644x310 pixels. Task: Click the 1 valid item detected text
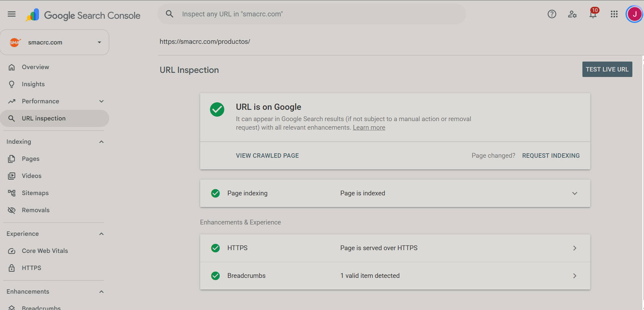tap(370, 276)
